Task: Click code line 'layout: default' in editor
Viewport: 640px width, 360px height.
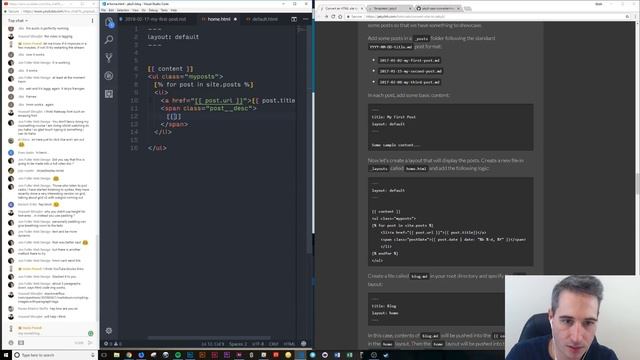Action: 173,37
